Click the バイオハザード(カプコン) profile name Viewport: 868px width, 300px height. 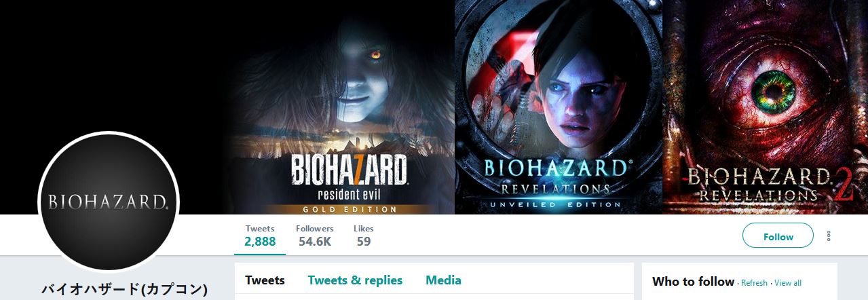click(124, 290)
